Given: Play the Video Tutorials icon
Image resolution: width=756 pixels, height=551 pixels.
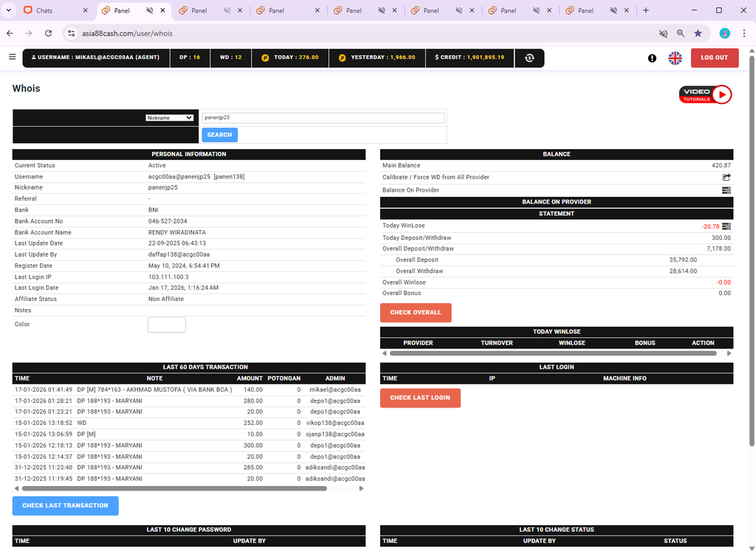Looking at the screenshot, I should (705, 94).
